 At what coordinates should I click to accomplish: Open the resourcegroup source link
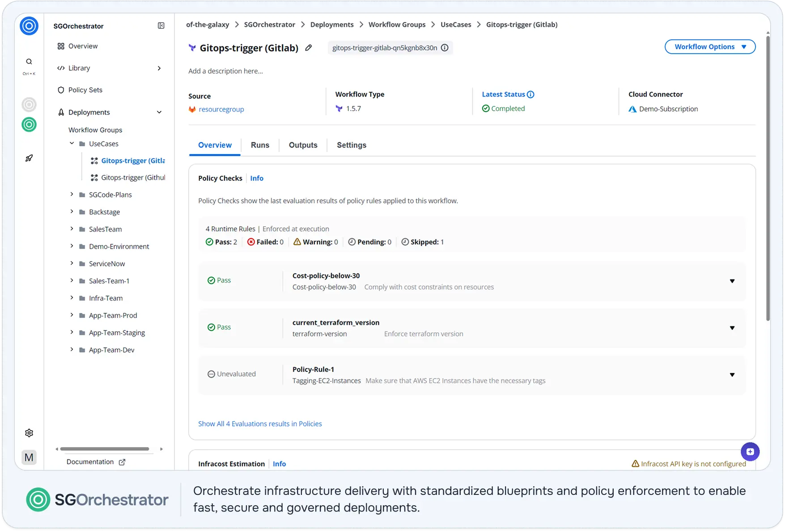coord(221,109)
